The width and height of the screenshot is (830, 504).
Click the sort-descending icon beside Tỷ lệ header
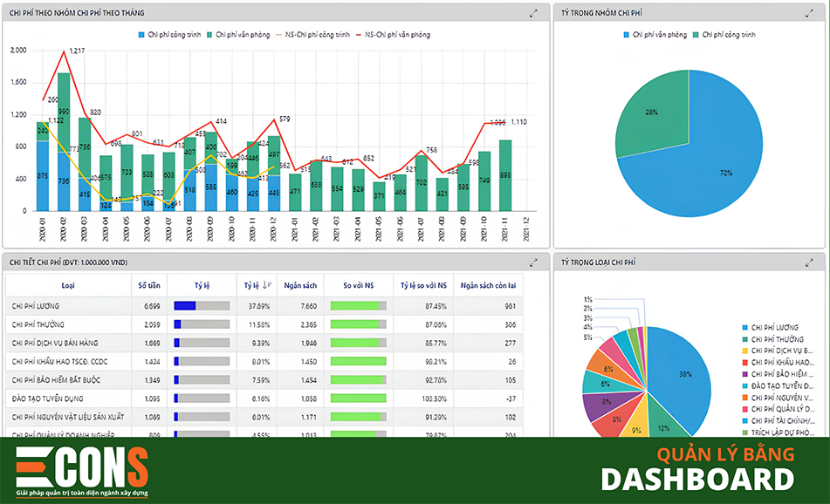(x=267, y=285)
